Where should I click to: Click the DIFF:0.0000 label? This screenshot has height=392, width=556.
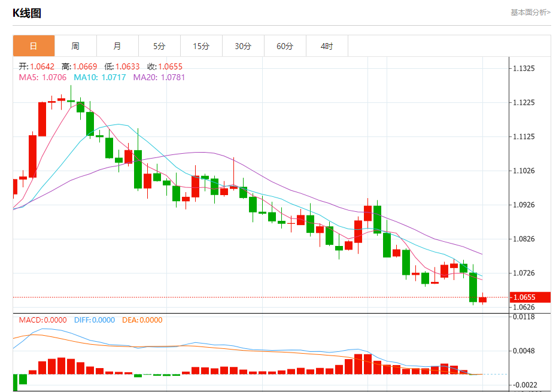[95, 320]
